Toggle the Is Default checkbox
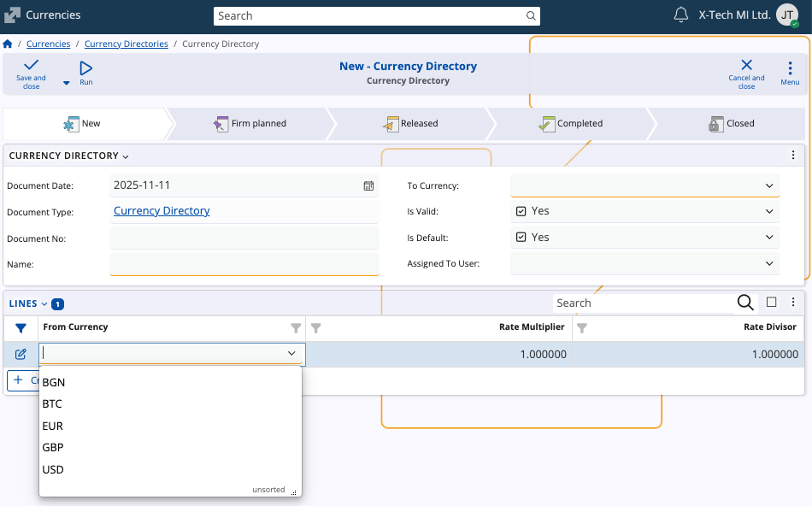812x506 pixels. (x=521, y=238)
